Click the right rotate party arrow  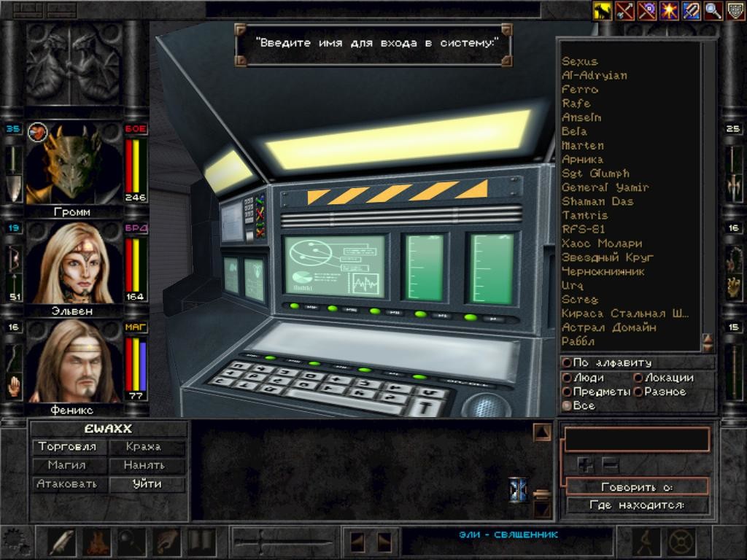pyautogui.click(x=384, y=542)
